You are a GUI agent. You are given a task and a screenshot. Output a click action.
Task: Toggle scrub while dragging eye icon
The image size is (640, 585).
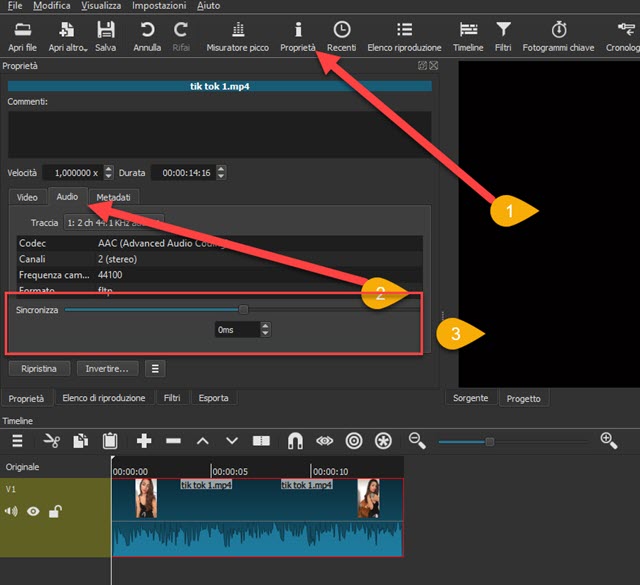(324, 441)
